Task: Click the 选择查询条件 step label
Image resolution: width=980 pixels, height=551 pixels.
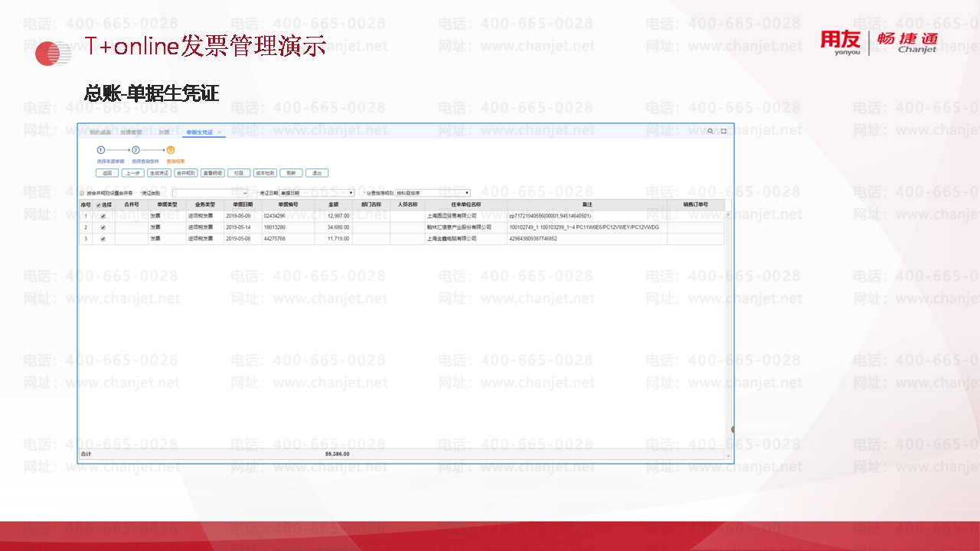Action: pos(145,161)
